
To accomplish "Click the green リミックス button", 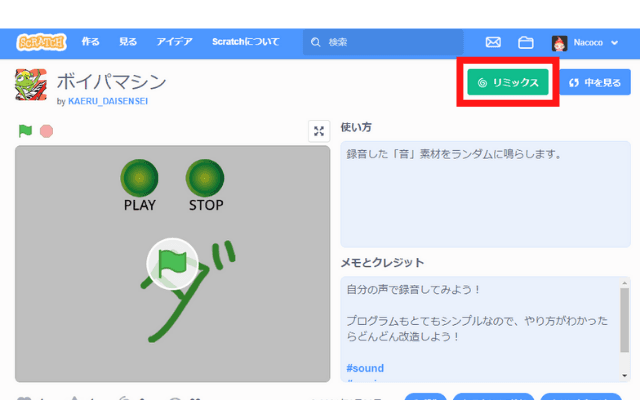I will coord(508,82).
